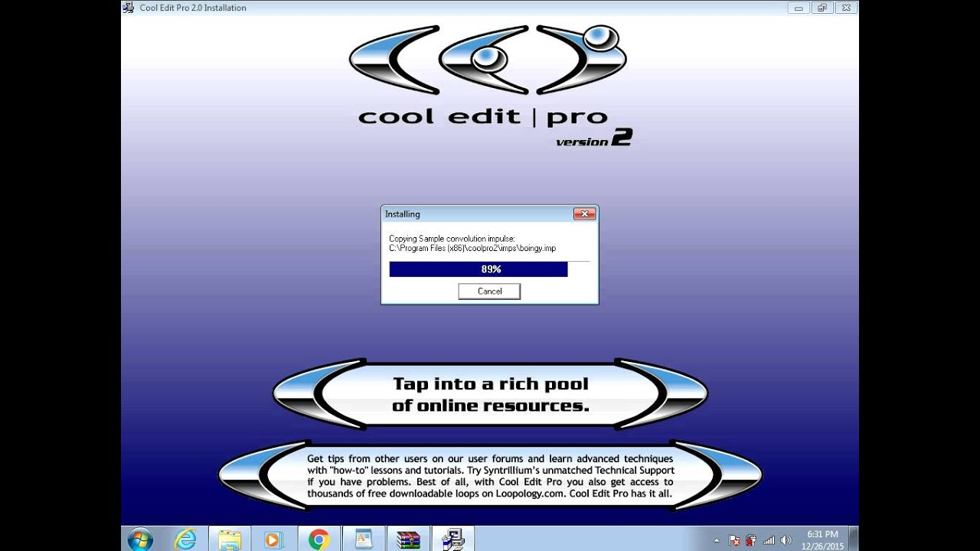Select the installer setup taskbar icon
This screenshot has height=551, width=980.
452,540
